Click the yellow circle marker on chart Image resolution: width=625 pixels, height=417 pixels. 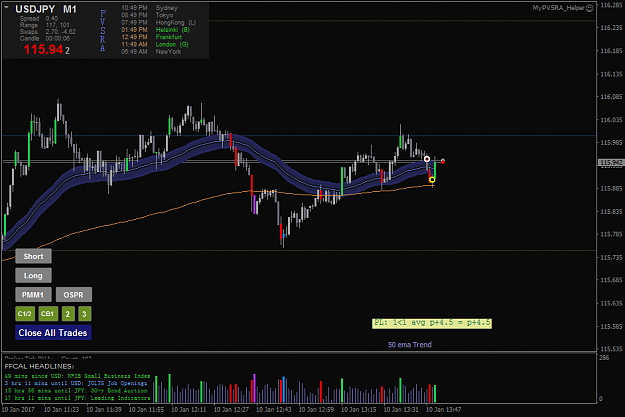pos(432,180)
